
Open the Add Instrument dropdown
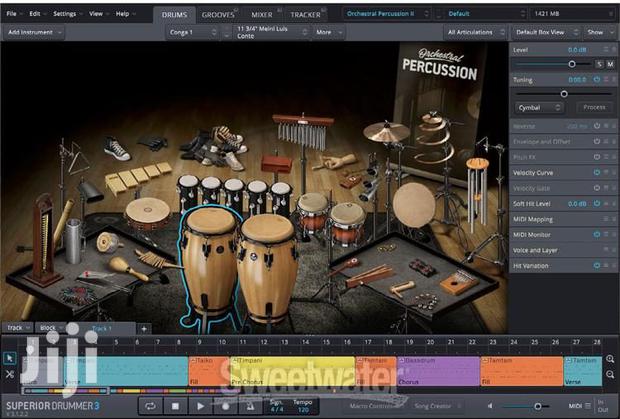coord(34,32)
